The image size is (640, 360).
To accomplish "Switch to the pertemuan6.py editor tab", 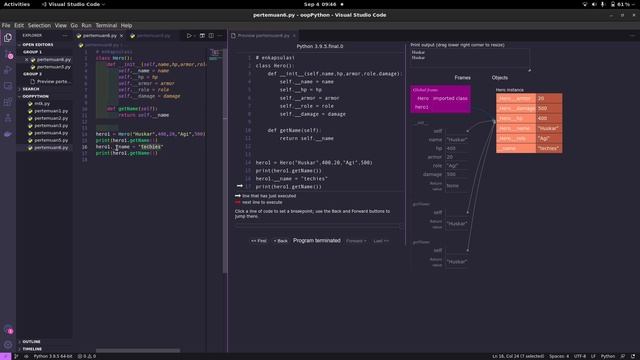I will pos(100,36).
